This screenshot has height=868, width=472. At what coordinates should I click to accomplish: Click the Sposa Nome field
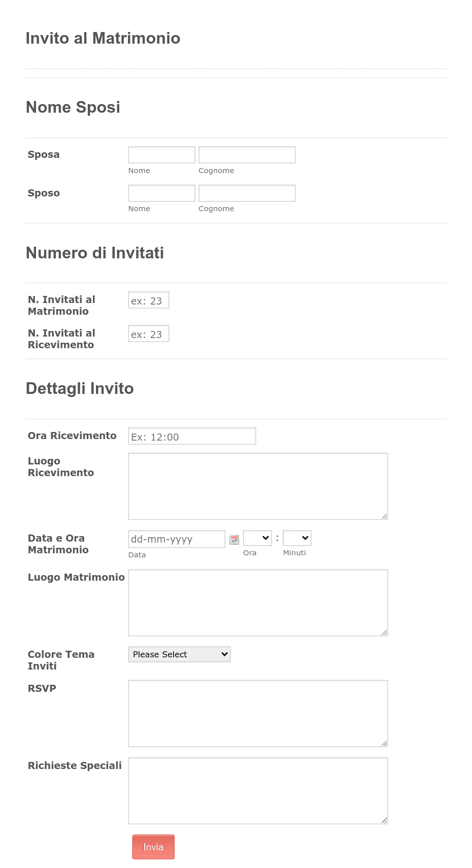pos(161,154)
